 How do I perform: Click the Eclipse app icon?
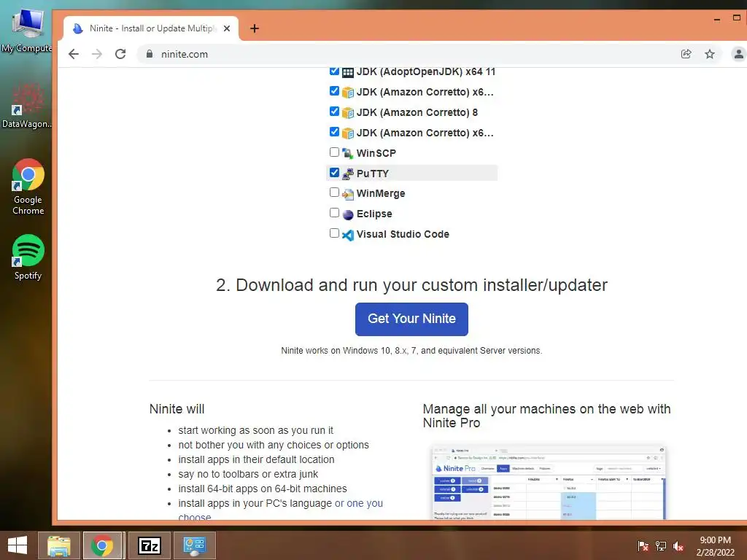tap(348, 214)
